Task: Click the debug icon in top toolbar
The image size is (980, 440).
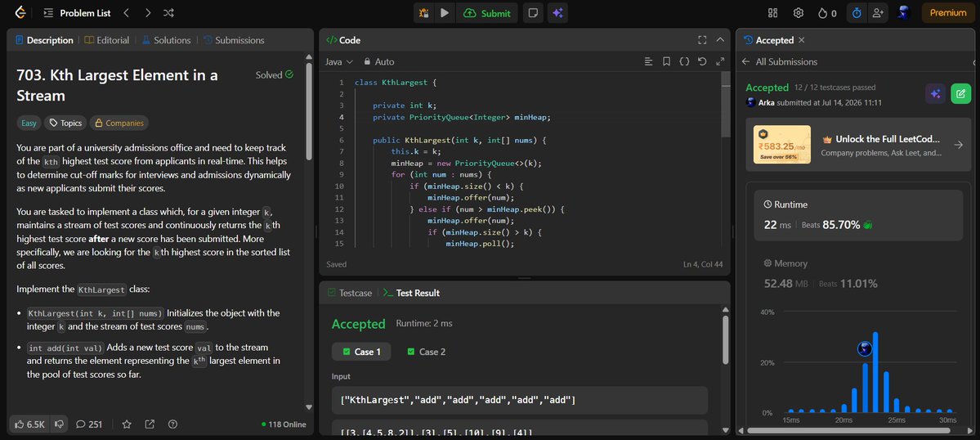Action: pyautogui.click(x=423, y=12)
